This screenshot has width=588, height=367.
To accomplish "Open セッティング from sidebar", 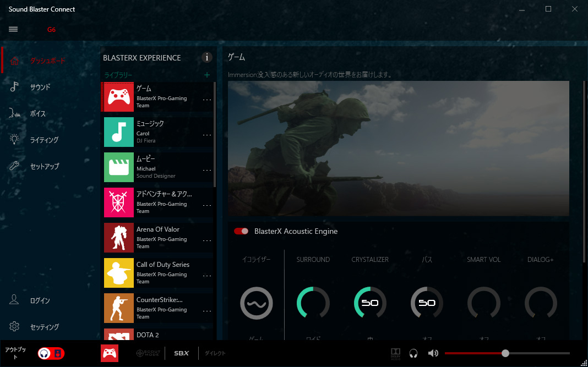I will (44, 326).
